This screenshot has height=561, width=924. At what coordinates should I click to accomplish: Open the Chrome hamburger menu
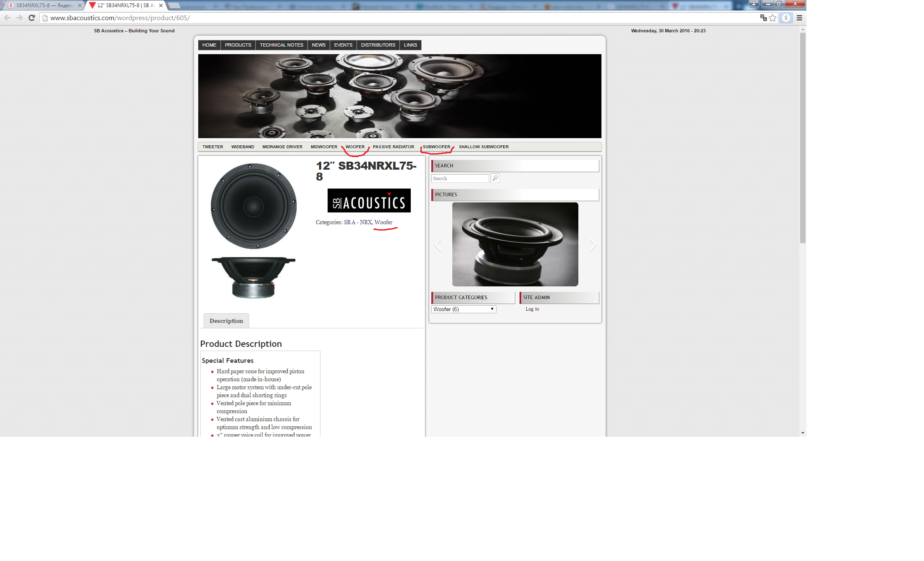[x=799, y=18]
